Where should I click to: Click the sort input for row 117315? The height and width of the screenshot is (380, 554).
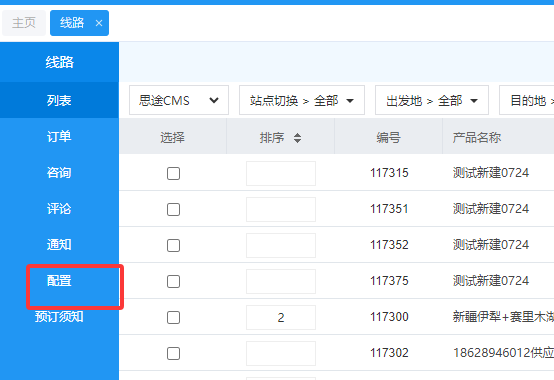tap(281, 173)
